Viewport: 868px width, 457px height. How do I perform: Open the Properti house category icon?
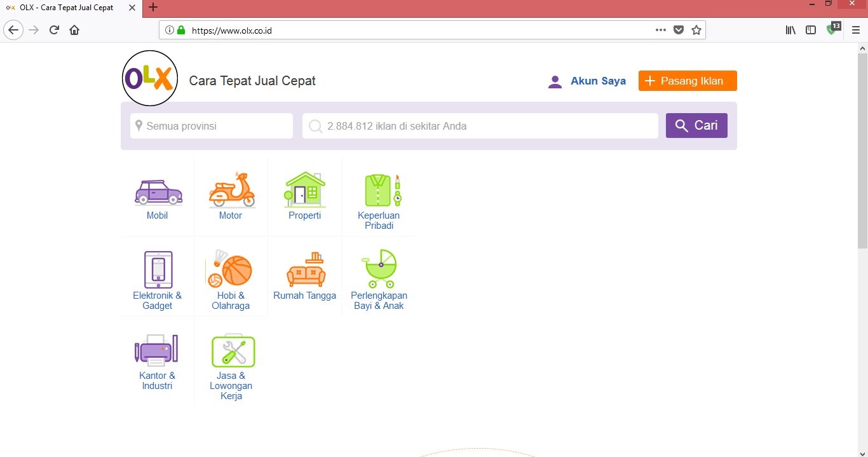coord(305,190)
